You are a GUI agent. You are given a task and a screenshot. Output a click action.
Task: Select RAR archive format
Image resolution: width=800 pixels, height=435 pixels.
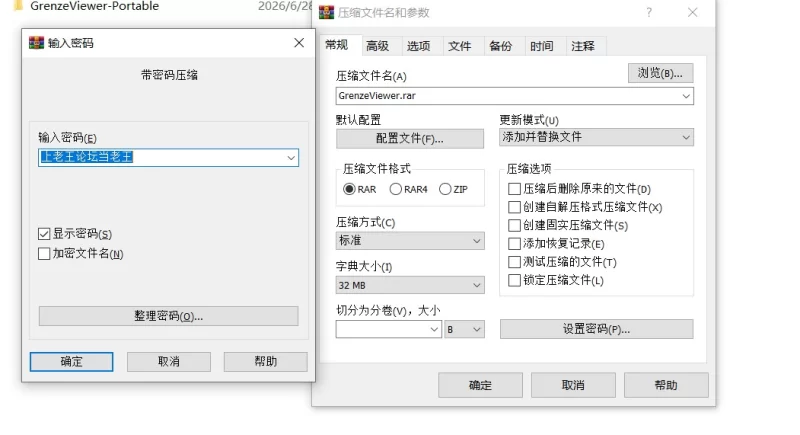pos(349,189)
